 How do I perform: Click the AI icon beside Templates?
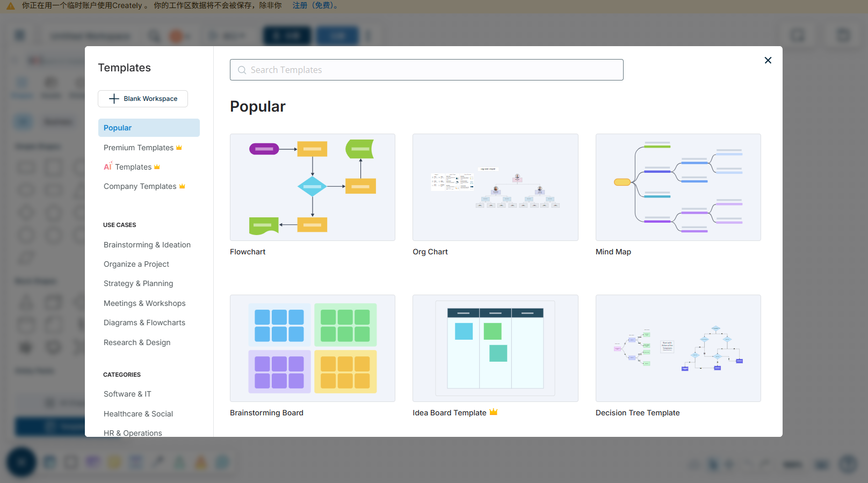click(108, 166)
